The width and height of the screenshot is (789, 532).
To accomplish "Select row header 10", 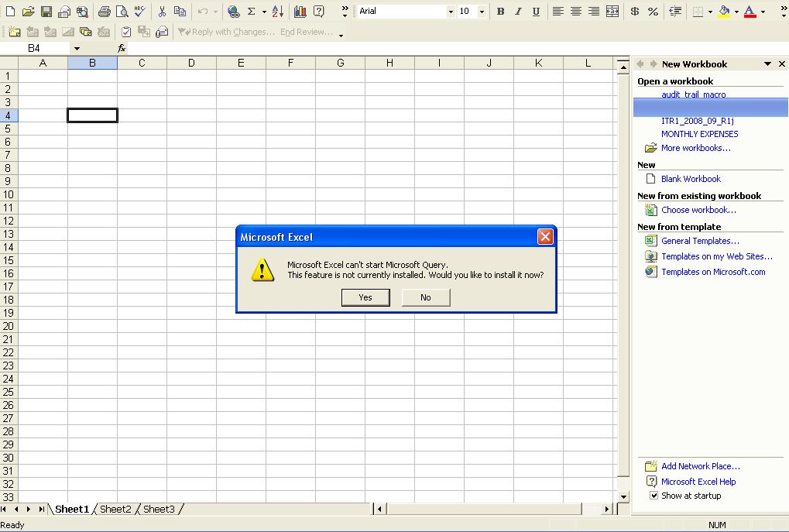I will (x=9, y=194).
